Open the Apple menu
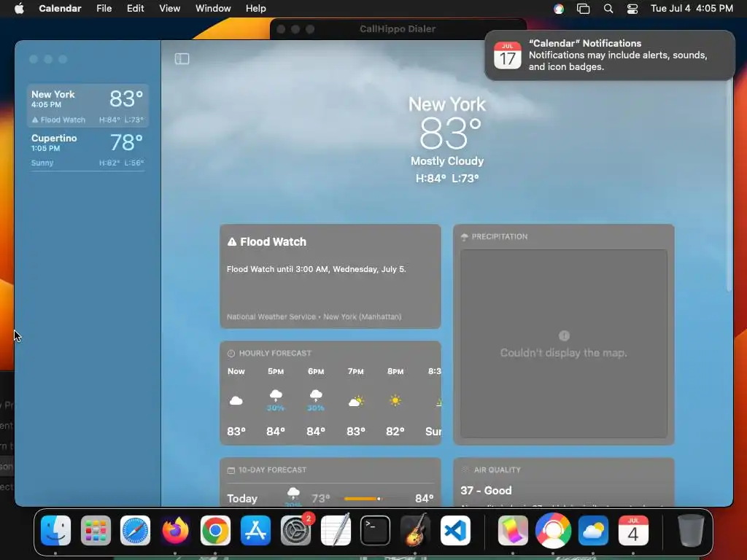Image resolution: width=747 pixels, height=560 pixels. (x=19, y=9)
